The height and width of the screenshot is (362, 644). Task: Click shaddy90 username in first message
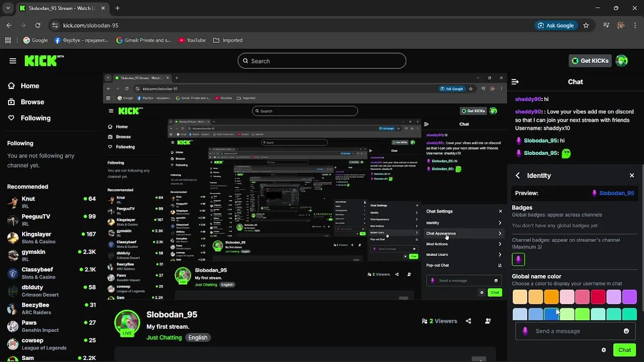pyautogui.click(x=528, y=100)
